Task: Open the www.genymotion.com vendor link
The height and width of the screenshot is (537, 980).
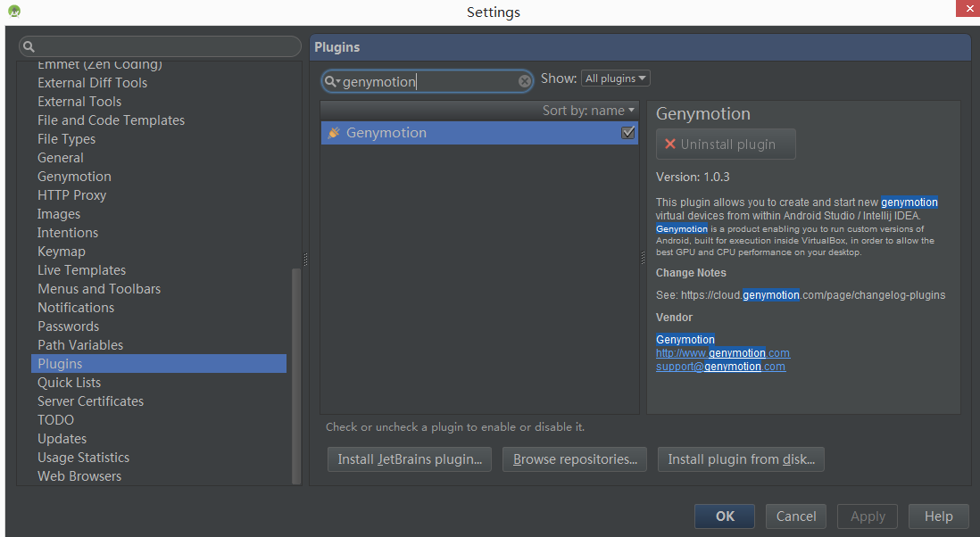Action: tap(722, 353)
